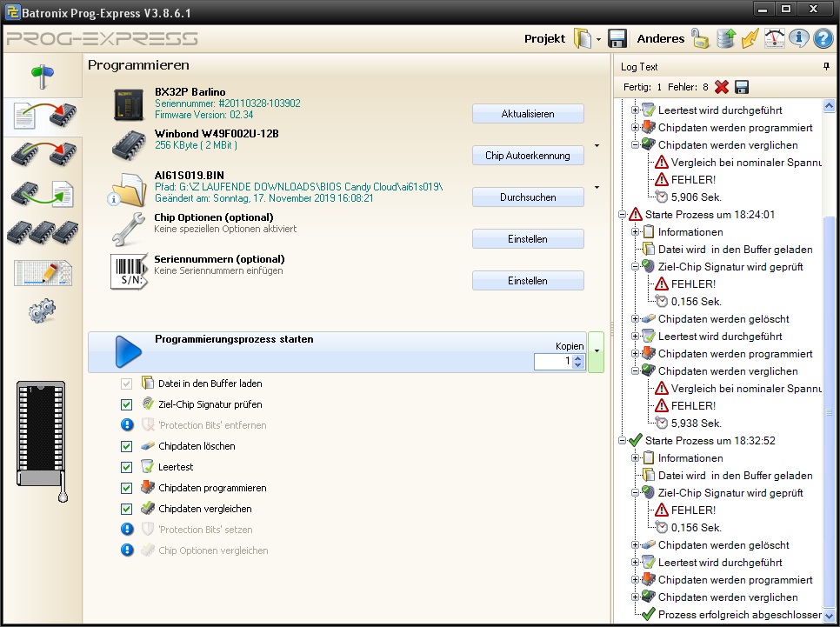Click Einstellen for Seriennummern
The image size is (840, 627).
528,281
